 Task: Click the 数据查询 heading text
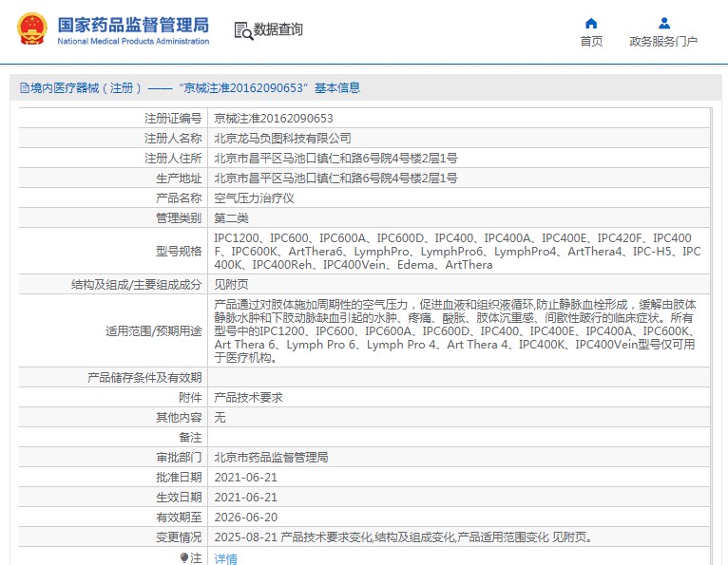pos(278,29)
